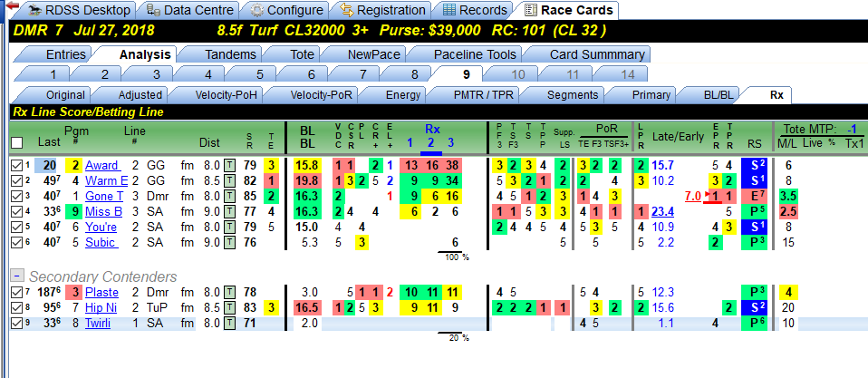The height and width of the screenshot is (378, 868).
Task: Toggle the select-all header checkbox
Action: (17, 143)
